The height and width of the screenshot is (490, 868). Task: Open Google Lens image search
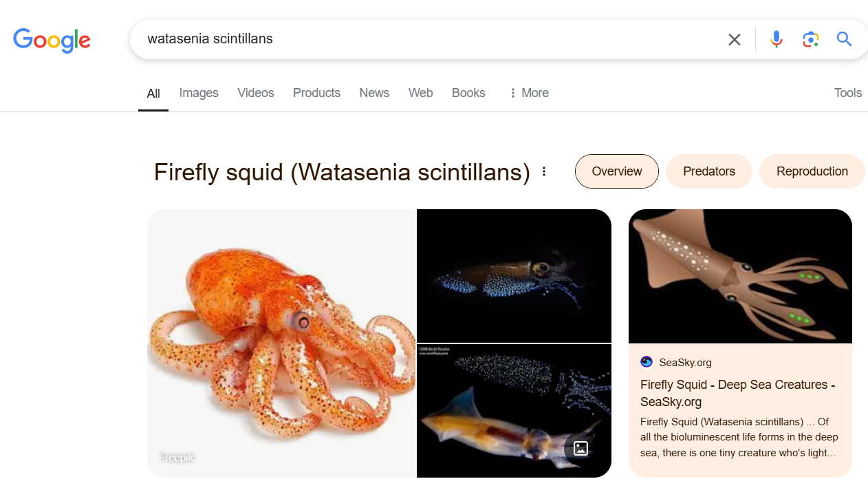pyautogui.click(x=811, y=40)
